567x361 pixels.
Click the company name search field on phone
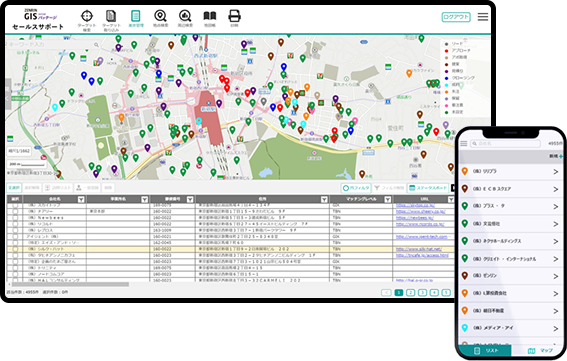[505, 144]
